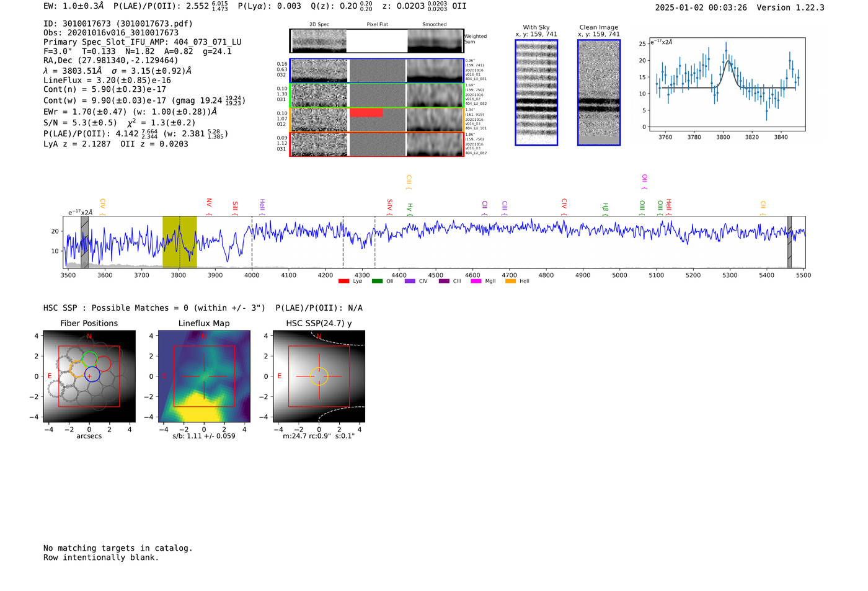This screenshot has width=868, height=591.
Task: Select the red-bordered fiber spectrum row
Action: coord(376,144)
